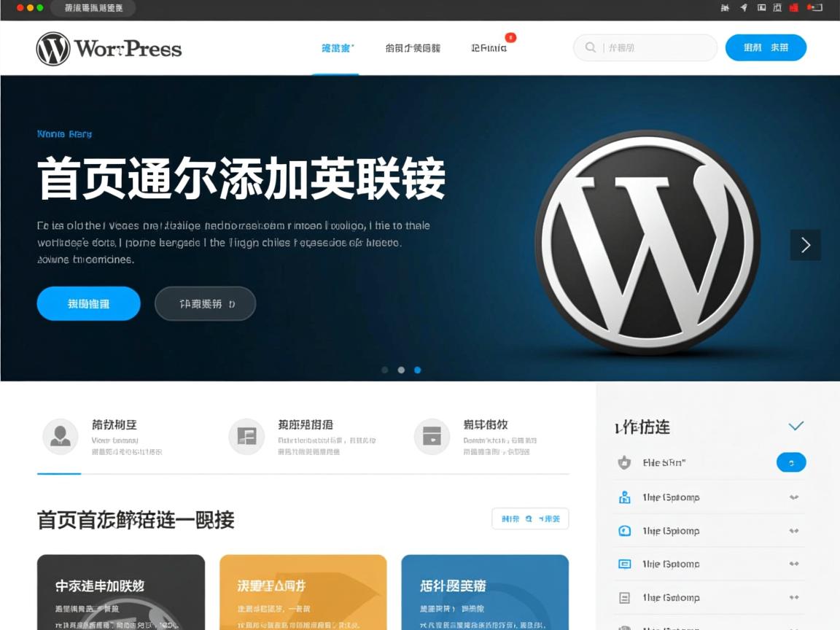840x630 pixels.
Task: Open the sort/filter control beside the section heading
Action: tap(530, 518)
